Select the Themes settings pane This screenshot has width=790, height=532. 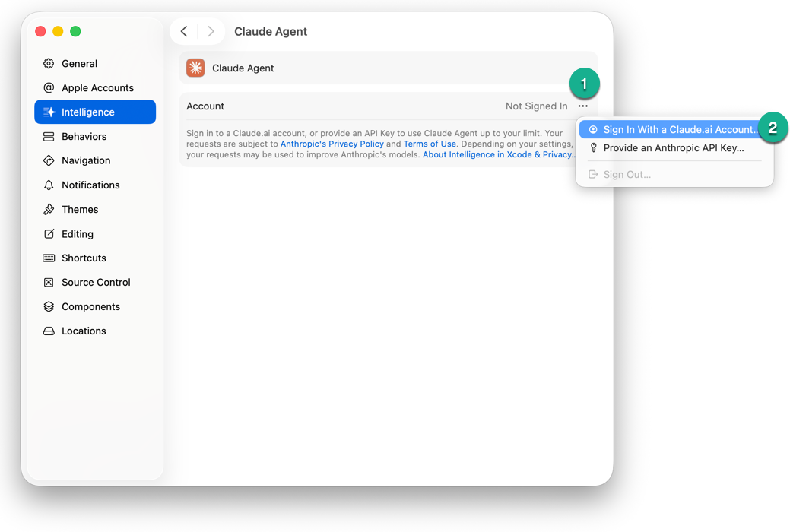(x=79, y=210)
